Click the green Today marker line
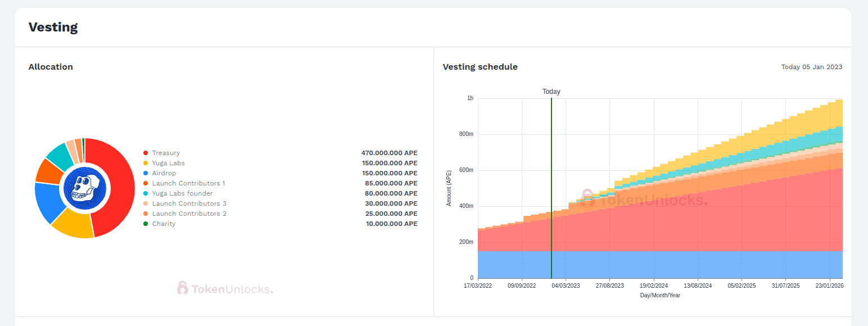This screenshot has height=326, width=868. (x=551, y=188)
